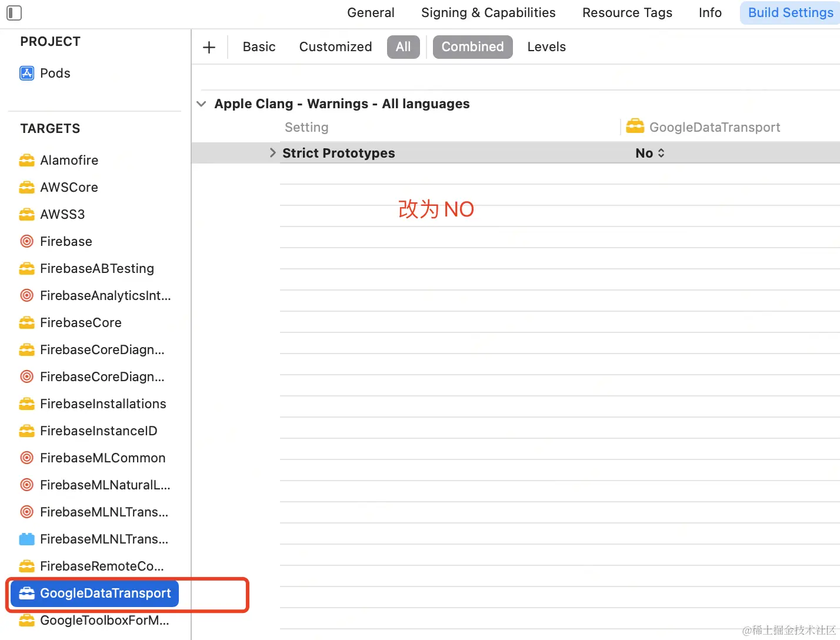Open the Resource Tags tab

pos(627,12)
